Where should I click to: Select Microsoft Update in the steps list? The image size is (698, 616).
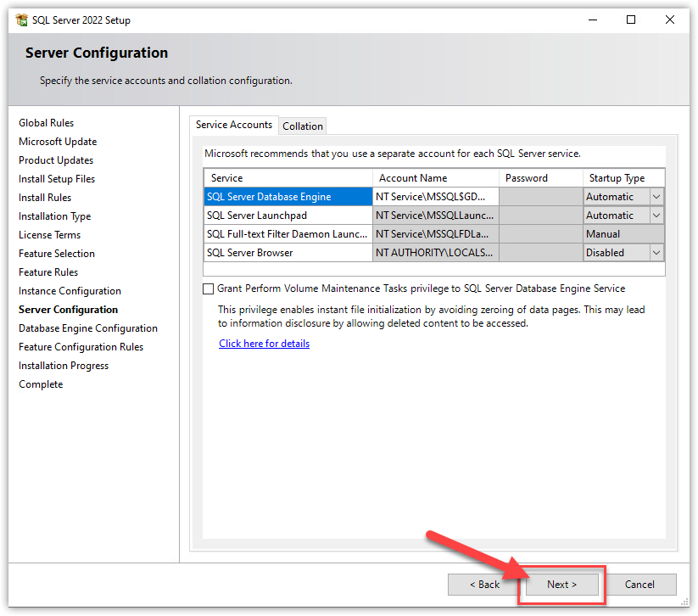pyautogui.click(x=58, y=142)
